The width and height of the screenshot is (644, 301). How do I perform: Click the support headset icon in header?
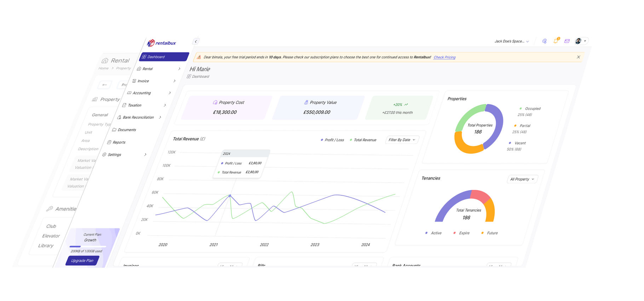pos(545,41)
